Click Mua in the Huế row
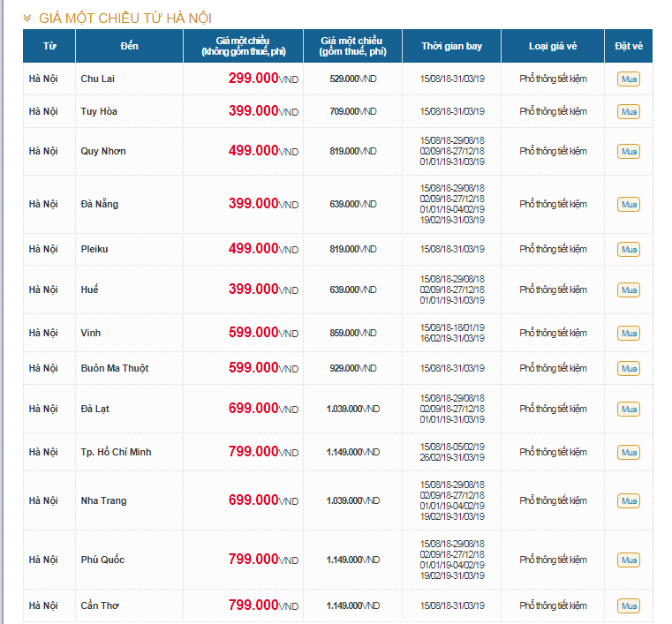 (629, 290)
